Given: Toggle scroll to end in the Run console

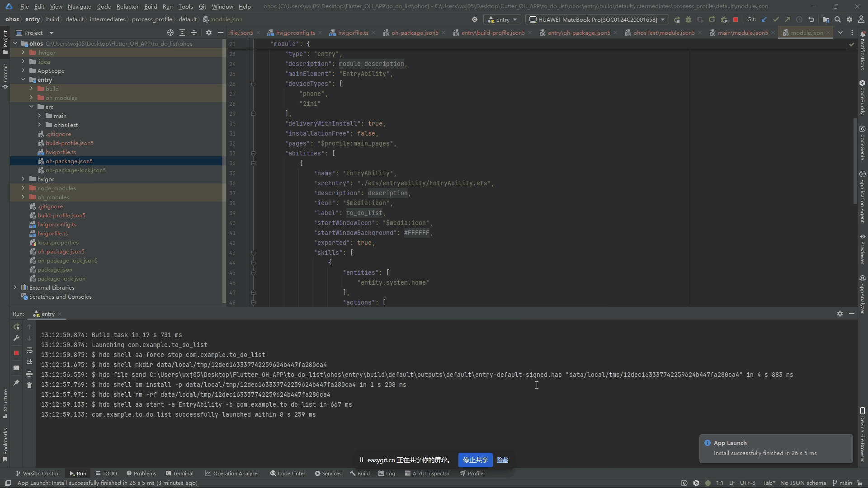Looking at the screenshot, I should pyautogui.click(x=29, y=362).
